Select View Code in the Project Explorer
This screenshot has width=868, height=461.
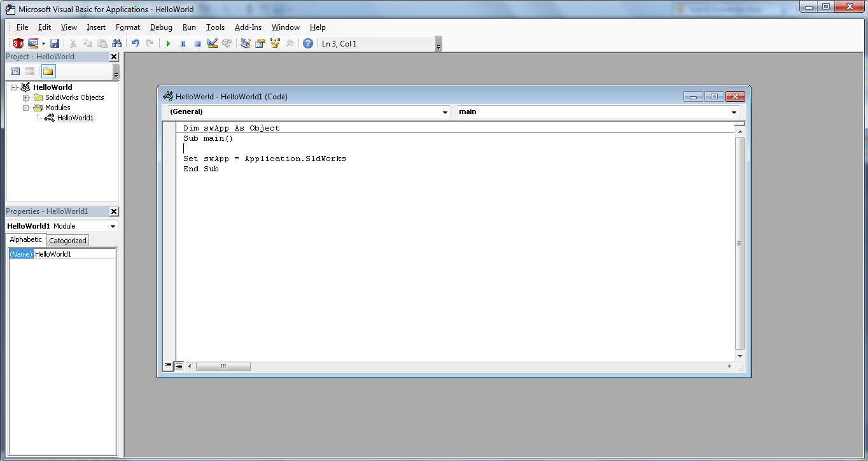click(x=14, y=71)
